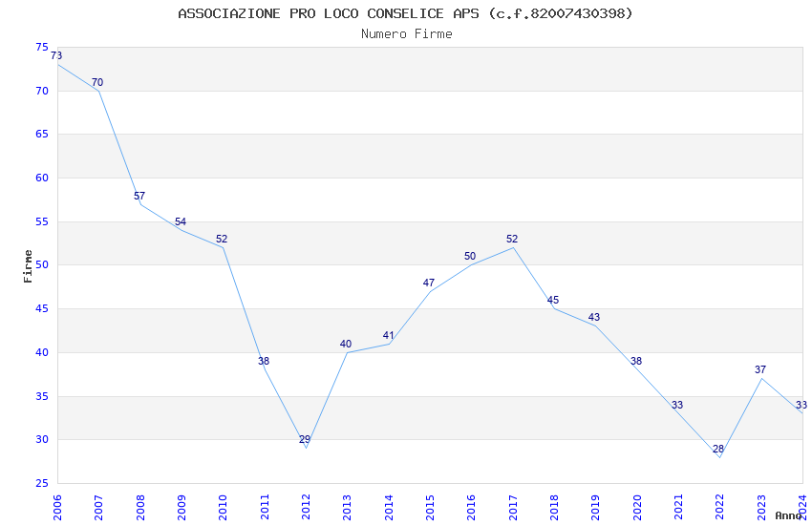
Task: Click x-axis year 2006
Action: (x=57, y=508)
